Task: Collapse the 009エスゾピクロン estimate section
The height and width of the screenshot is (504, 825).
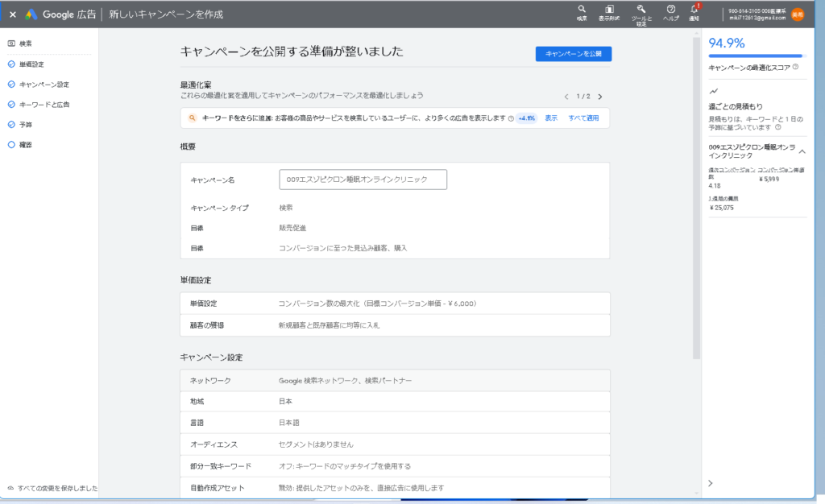Action: (802, 151)
